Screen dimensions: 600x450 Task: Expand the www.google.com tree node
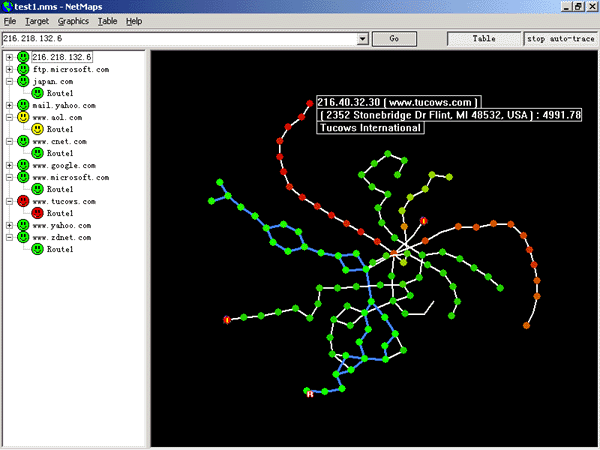[x=9, y=165]
